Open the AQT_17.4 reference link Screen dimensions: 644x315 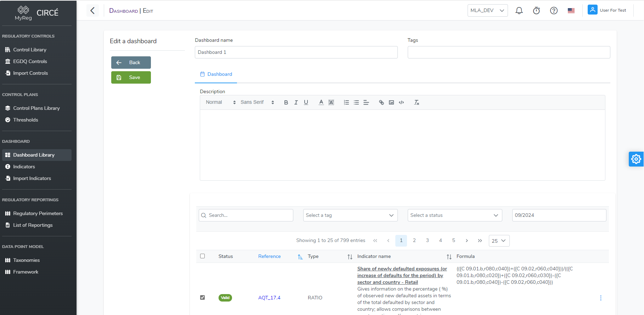pyautogui.click(x=269, y=298)
